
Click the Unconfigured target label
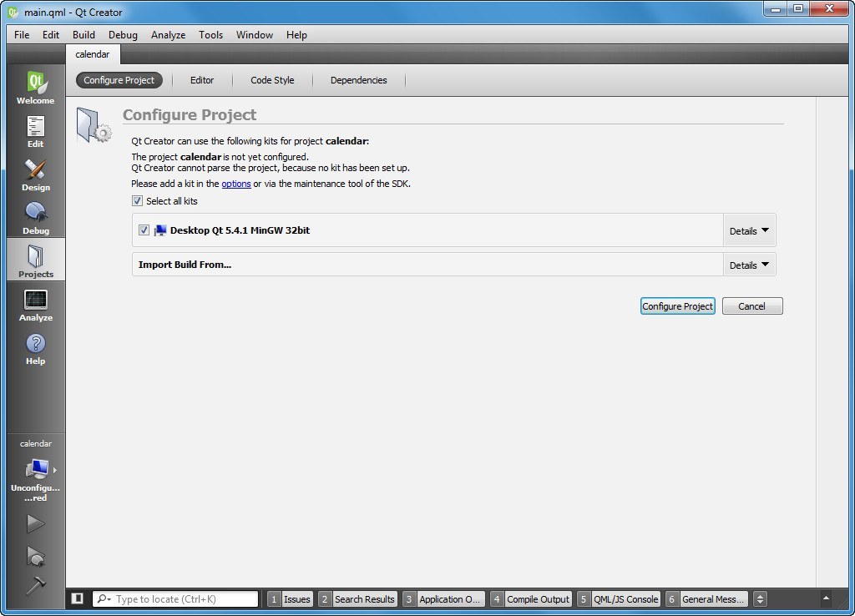point(35,492)
